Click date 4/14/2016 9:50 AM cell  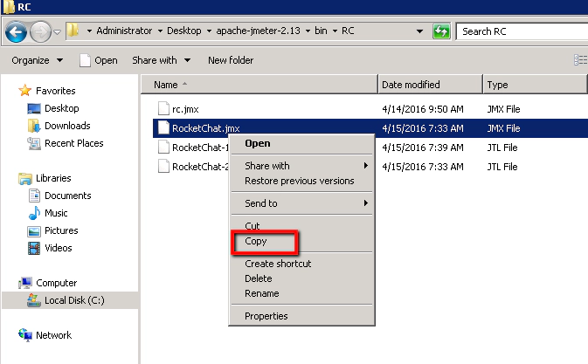[x=423, y=109]
